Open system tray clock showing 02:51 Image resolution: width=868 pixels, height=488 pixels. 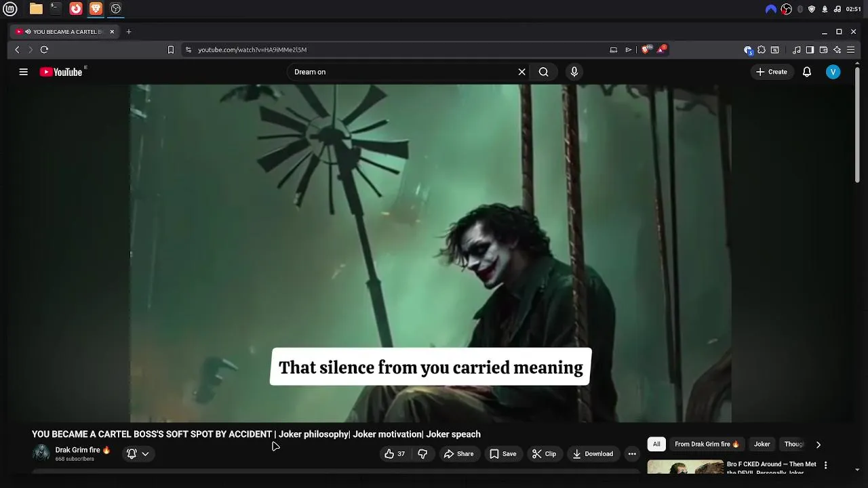click(854, 9)
